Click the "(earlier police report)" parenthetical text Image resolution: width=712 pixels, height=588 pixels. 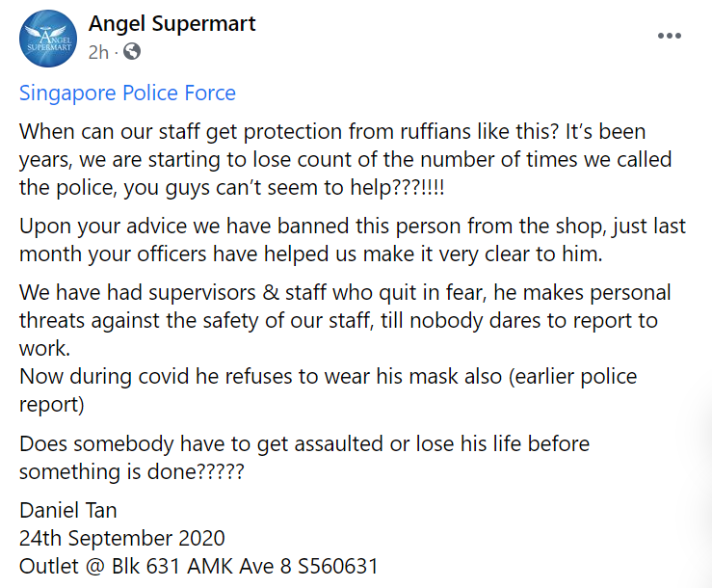point(559,377)
